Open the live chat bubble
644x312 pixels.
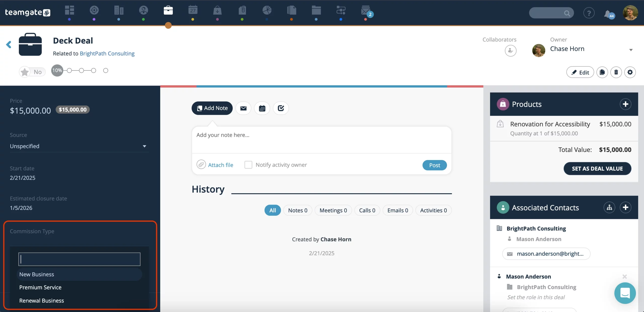[x=625, y=293]
